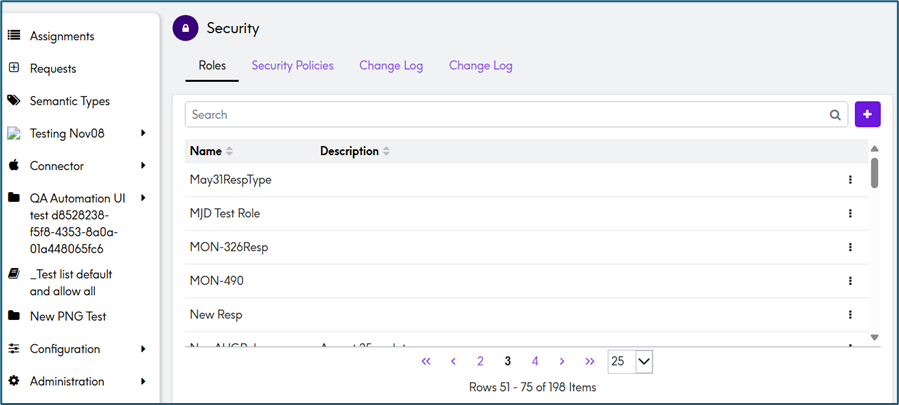The image size is (899, 405).
Task: Open the second Change Log tab
Action: (x=480, y=65)
